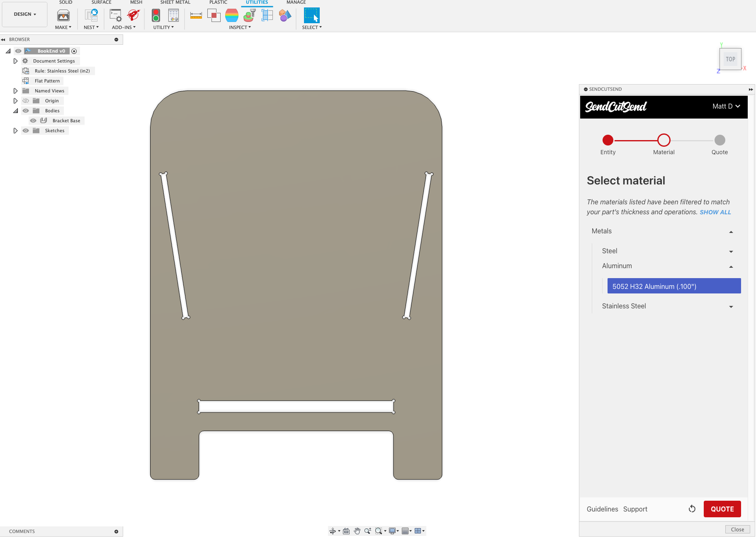This screenshot has height=538, width=756.
Task: Collapse the Bodies folder
Action: (x=15, y=111)
